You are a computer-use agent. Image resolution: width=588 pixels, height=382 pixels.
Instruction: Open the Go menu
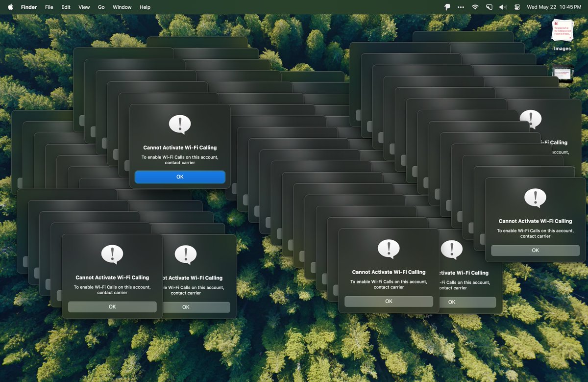[101, 7]
